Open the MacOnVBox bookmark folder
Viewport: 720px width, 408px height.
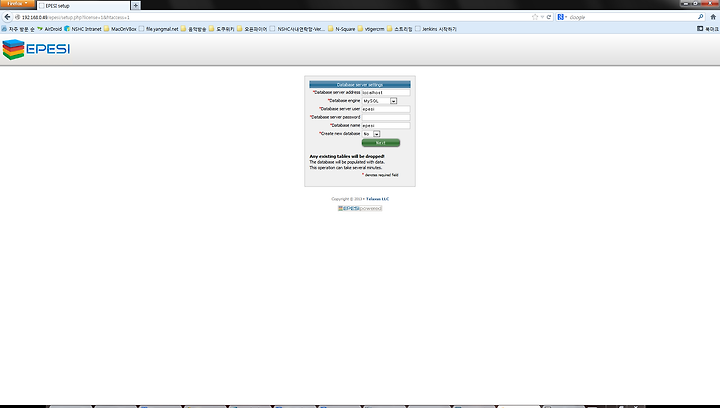pyautogui.click(x=120, y=28)
